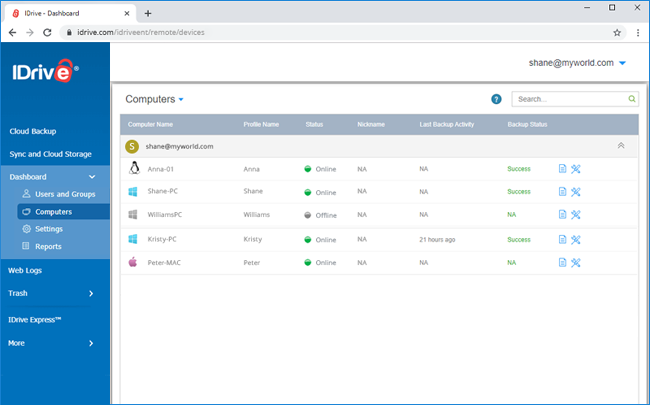Click the Williams profile name
The width and height of the screenshot is (650, 405).
coord(257,215)
